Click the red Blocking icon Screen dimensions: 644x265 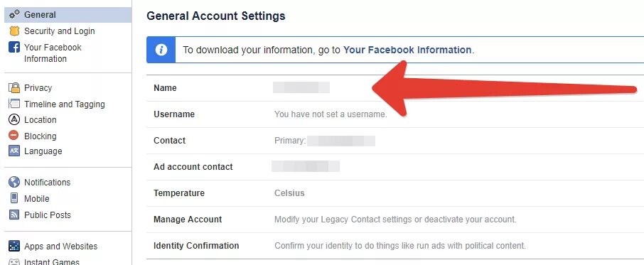[x=14, y=136]
